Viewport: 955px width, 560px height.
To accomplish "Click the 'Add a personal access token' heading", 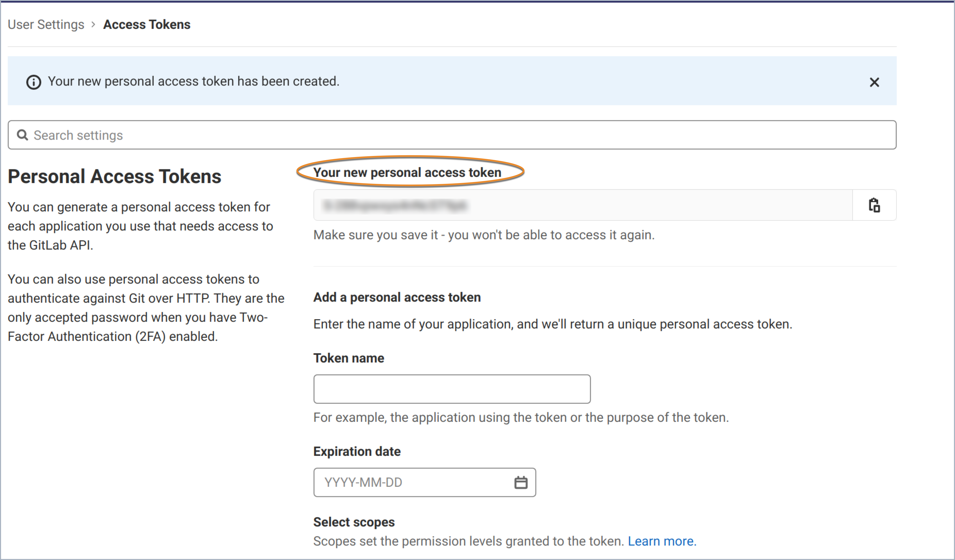I will click(397, 298).
